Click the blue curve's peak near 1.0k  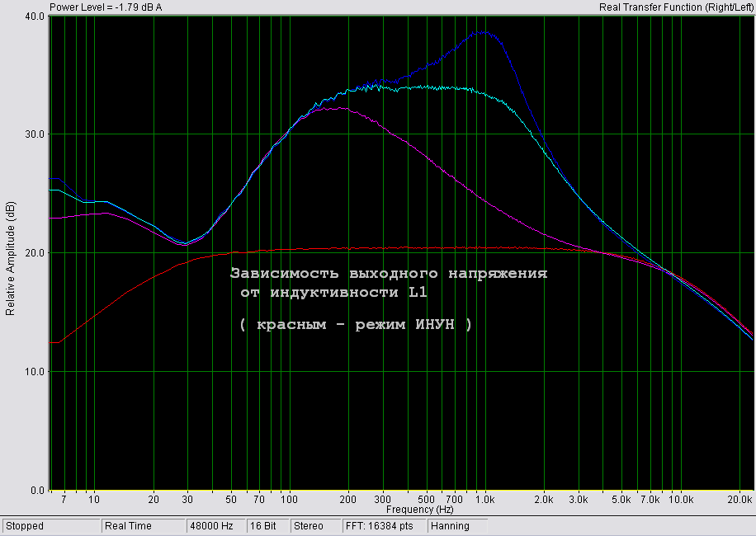pos(482,32)
